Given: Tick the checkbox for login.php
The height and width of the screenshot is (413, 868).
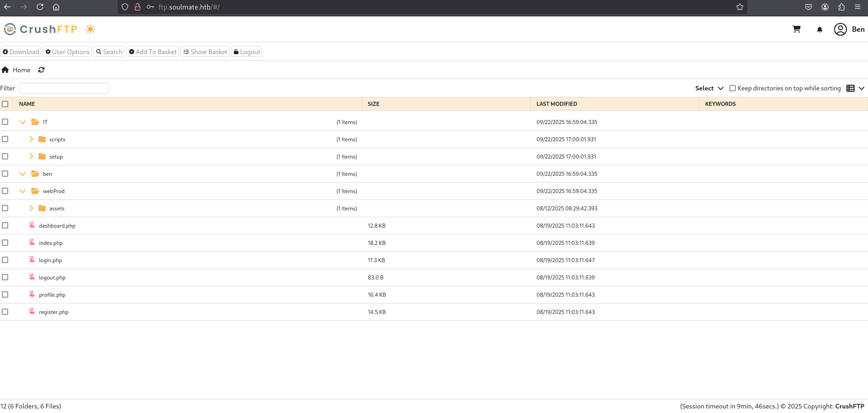Looking at the screenshot, I should [x=5, y=260].
